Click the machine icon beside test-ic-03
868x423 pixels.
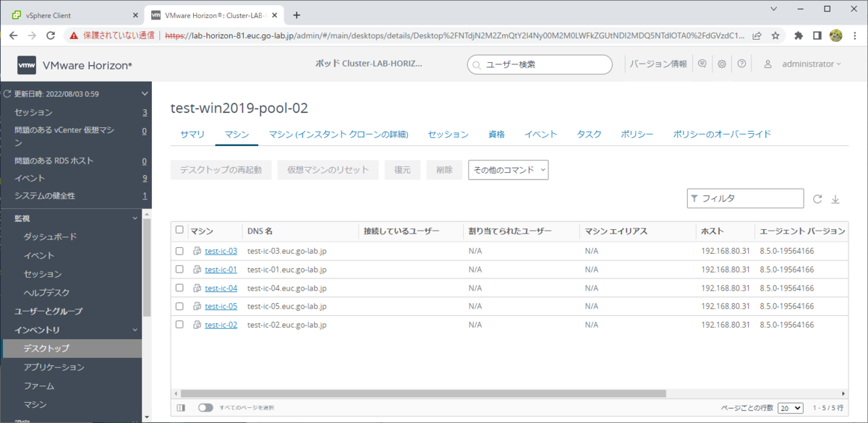point(197,251)
